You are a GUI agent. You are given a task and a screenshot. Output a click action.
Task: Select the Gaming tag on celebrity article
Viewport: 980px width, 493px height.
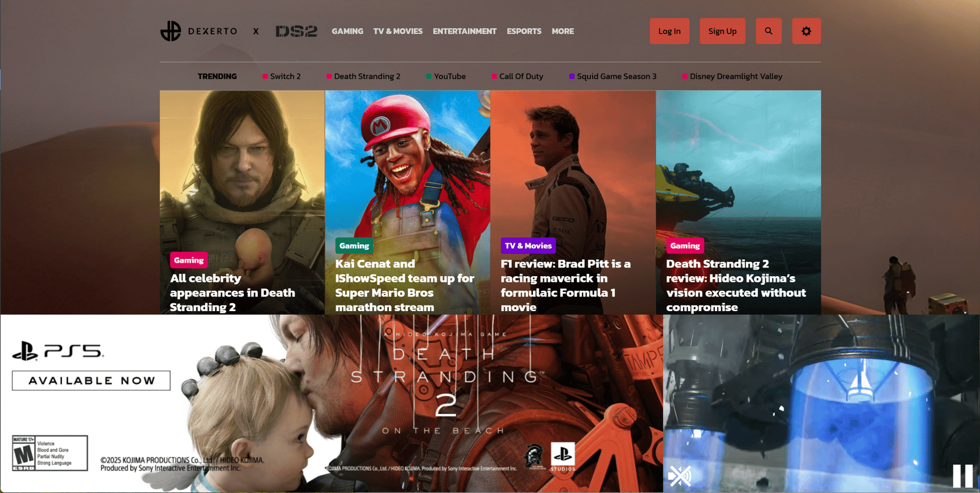click(189, 260)
